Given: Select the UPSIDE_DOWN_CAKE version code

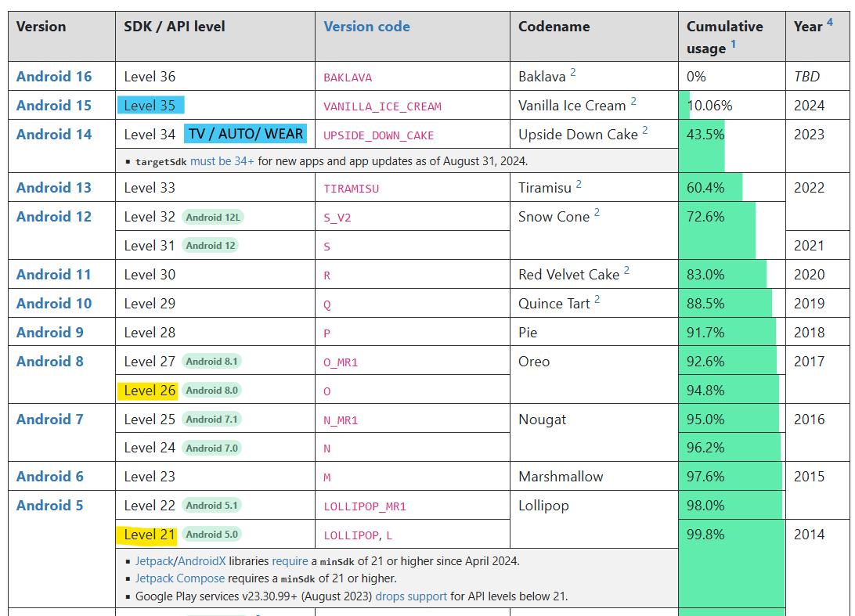Looking at the screenshot, I should tap(378, 135).
